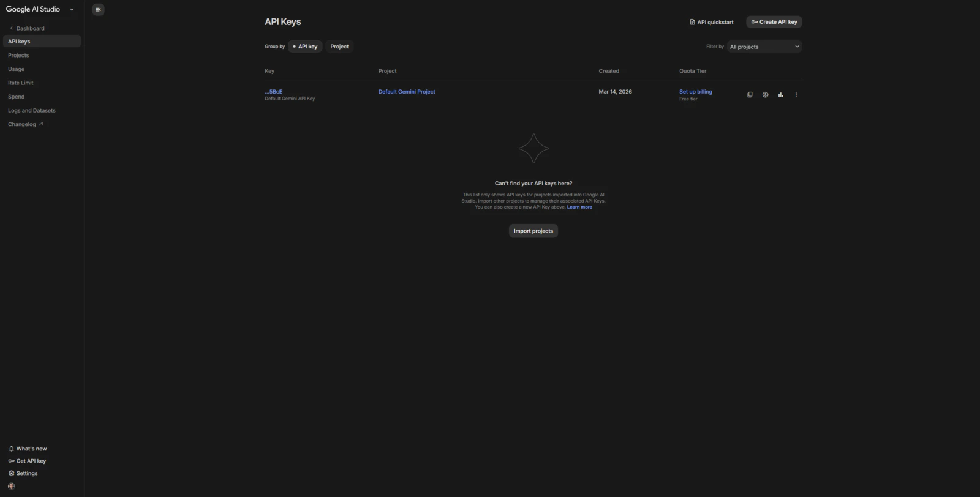Click the API Keys page heading

283,21
